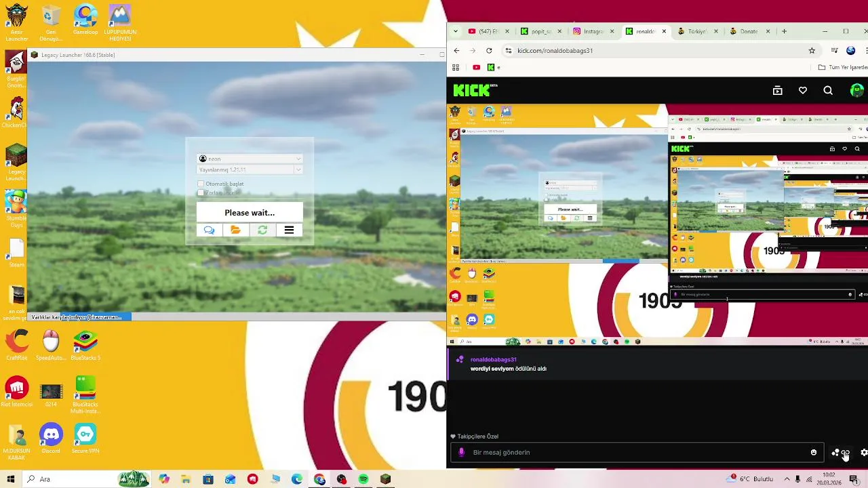Click the Please wait... button
The width and height of the screenshot is (868, 488).
point(250,212)
